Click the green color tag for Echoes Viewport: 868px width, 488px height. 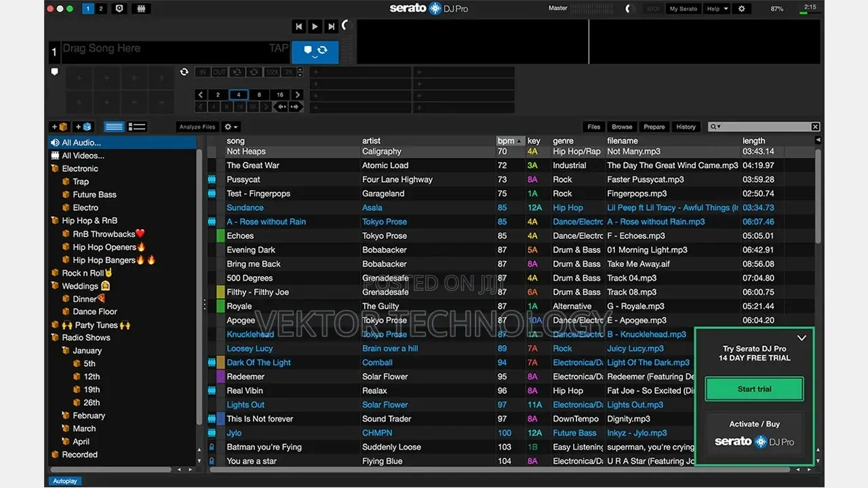220,236
